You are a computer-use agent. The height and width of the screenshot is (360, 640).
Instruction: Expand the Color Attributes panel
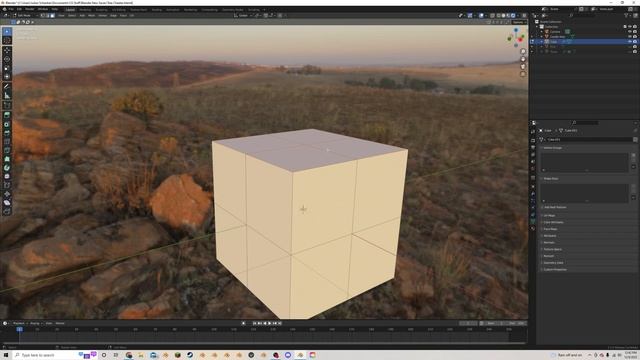(x=553, y=222)
